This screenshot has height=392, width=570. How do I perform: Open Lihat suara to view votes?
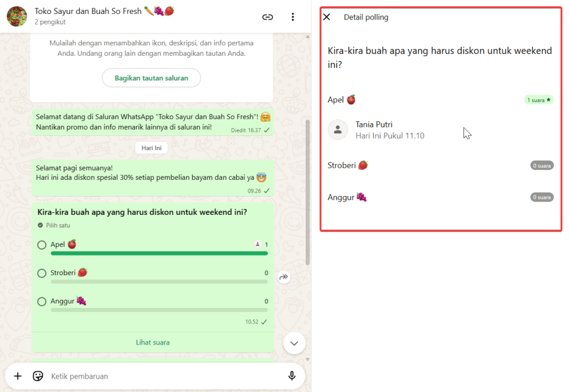[153, 342]
